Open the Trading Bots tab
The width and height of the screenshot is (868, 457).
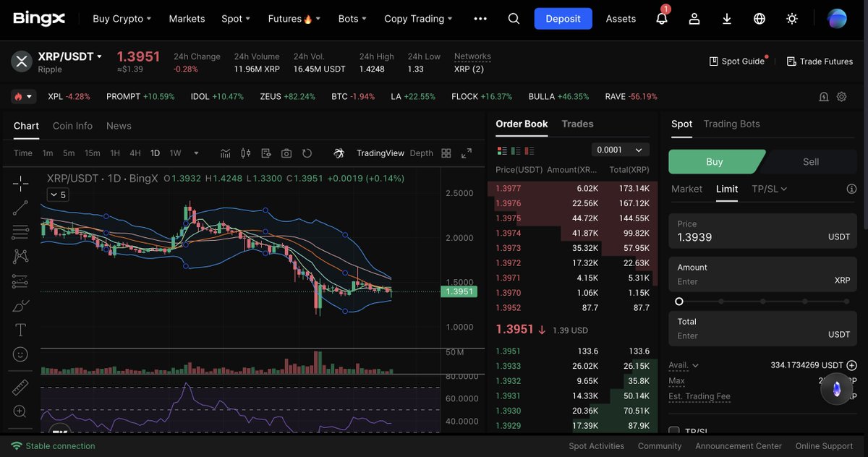pos(731,124)
